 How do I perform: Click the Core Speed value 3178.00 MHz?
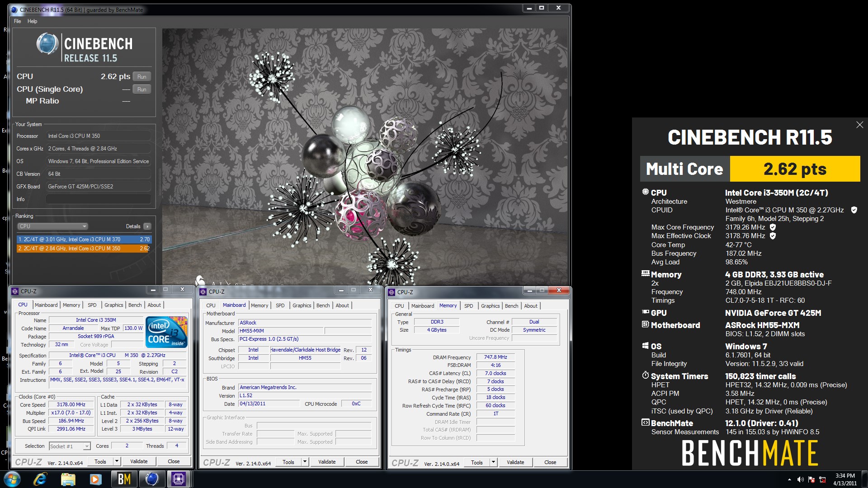[x=71, y=405]
